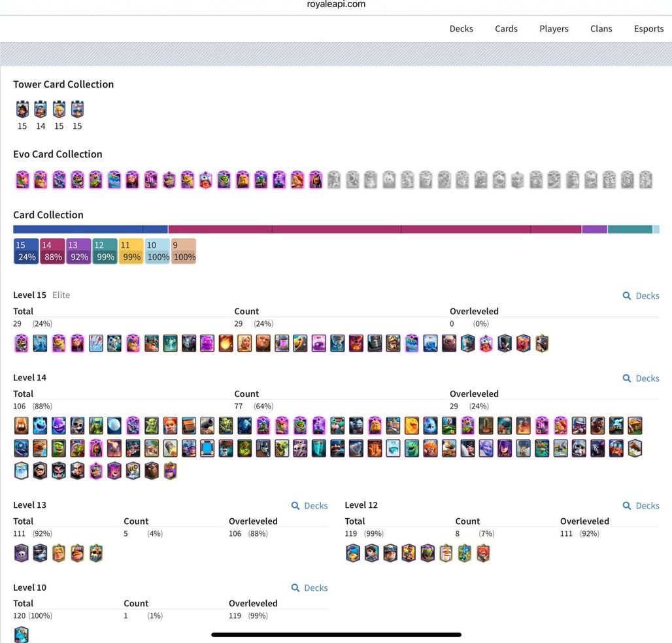Open the Skeletons card in Level 14
Image resolution: width=672 pixels, height=643 pixels.
point(77,426)
